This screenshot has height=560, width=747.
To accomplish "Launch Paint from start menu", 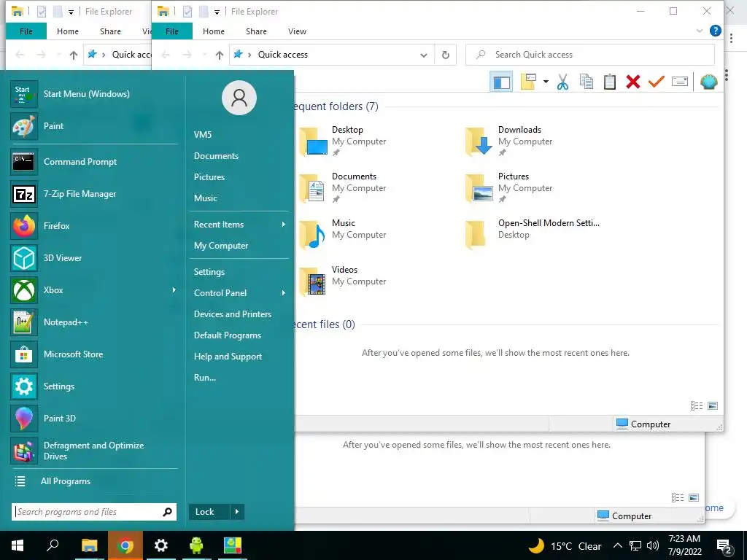I will click(94, 126).
